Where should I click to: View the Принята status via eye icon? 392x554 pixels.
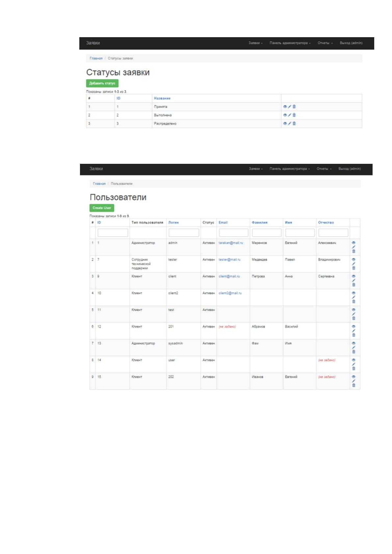click(x=285, y=107)
